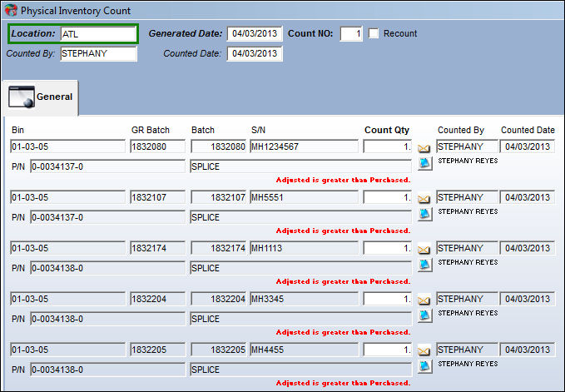Click Batch field 1832174 in MH1113 row
The height and width of the screenshot is (392, 565).
(x=218, y=248)
